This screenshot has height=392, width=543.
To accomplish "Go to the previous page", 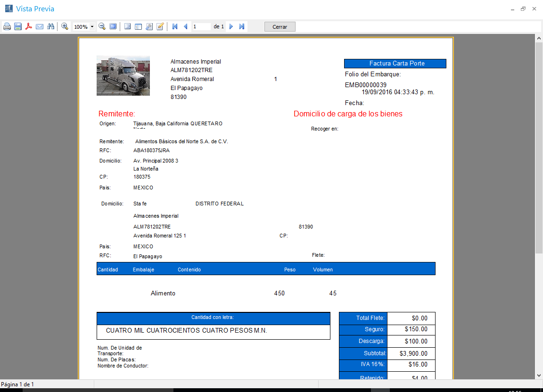I will [185, 27].
